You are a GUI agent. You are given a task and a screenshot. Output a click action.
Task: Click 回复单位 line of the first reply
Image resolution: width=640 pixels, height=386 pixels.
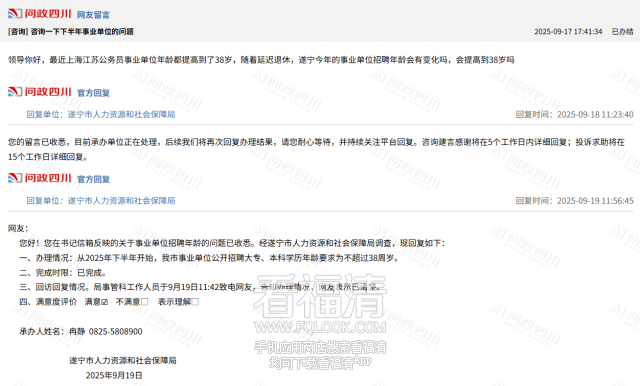click(x=101, y=114)
